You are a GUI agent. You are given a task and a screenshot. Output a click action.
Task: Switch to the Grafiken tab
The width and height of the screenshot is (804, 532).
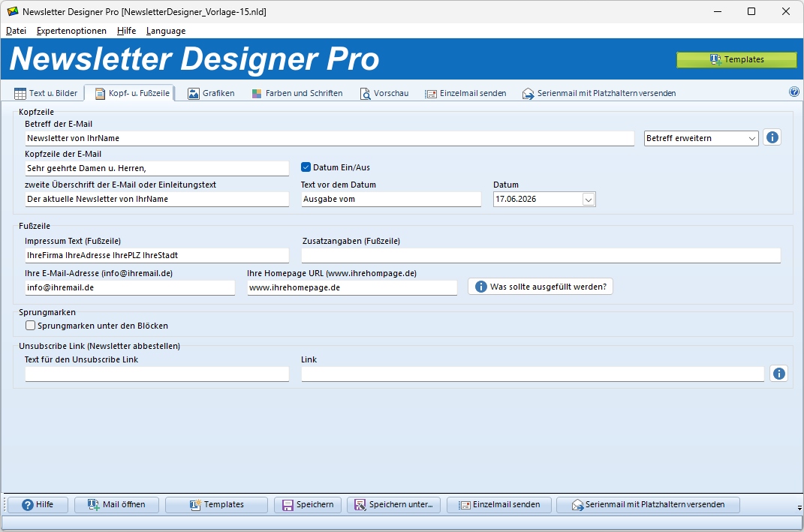(211, 93)
